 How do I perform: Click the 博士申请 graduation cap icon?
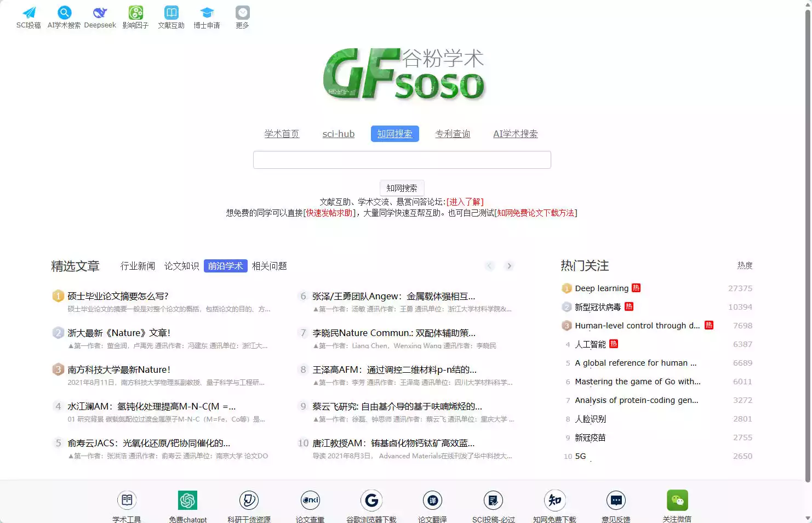207,12
